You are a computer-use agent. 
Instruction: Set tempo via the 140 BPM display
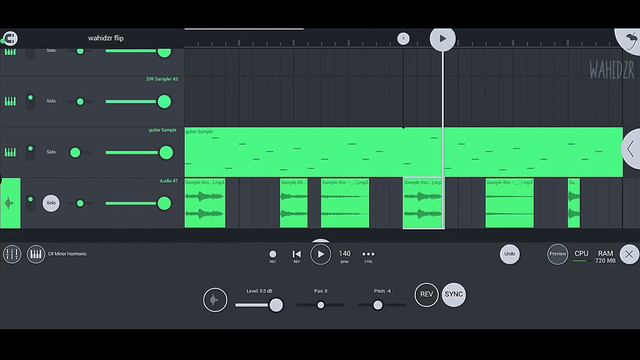tap(344, 256)
